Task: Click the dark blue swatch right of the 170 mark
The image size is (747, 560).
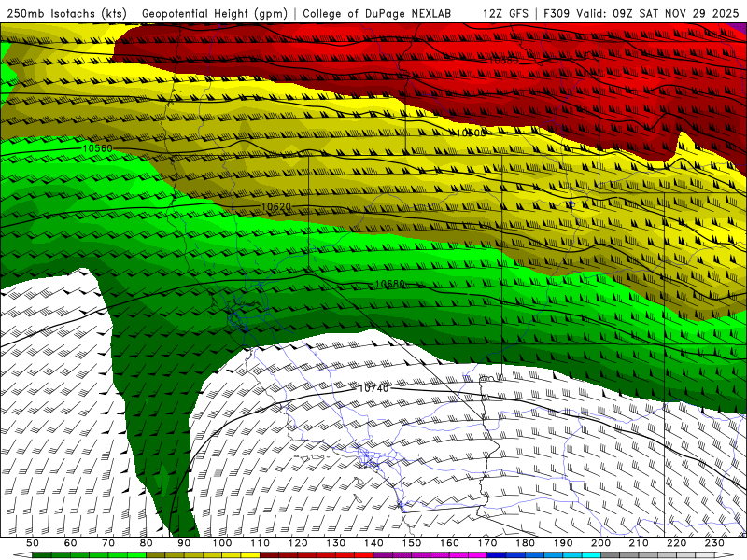Action: click(497, 555)
